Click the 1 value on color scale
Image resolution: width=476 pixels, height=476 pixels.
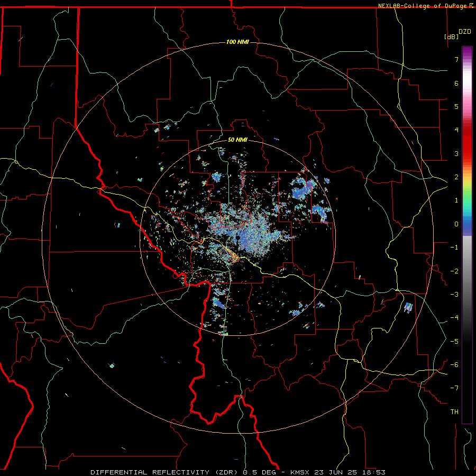(x=456, y=200)
